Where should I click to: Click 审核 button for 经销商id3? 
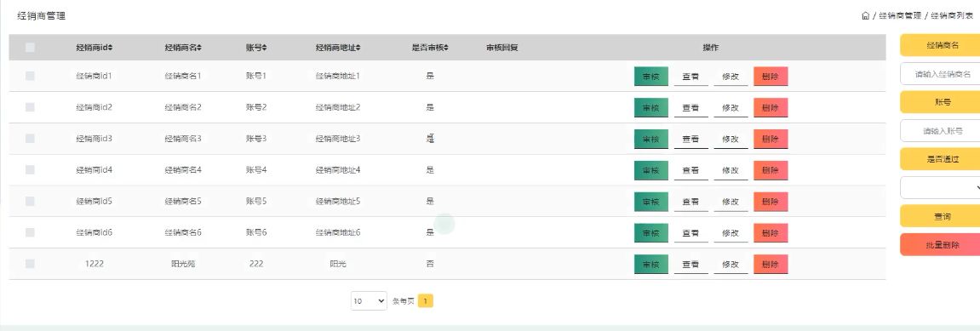click(651, 139)
